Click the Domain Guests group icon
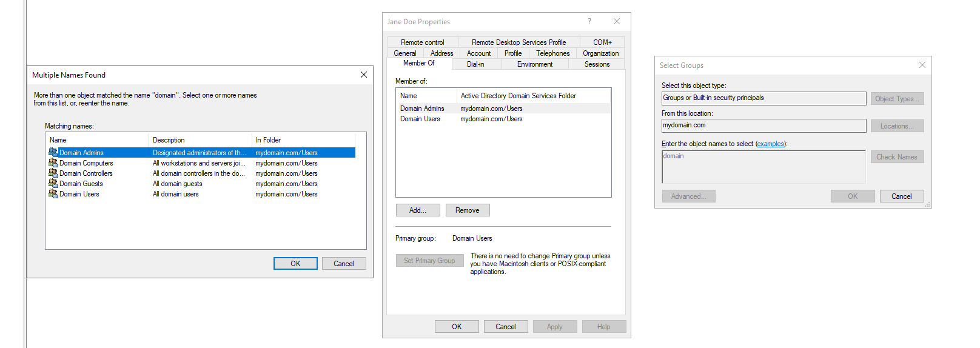The height and width of the screenshot is (348, 980). (53, 184)
